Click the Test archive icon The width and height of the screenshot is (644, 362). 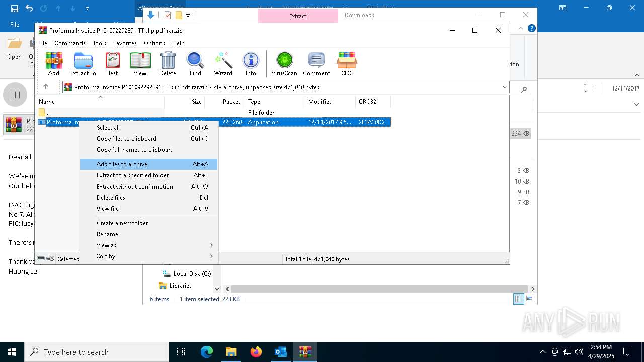(x=113, y=64)
